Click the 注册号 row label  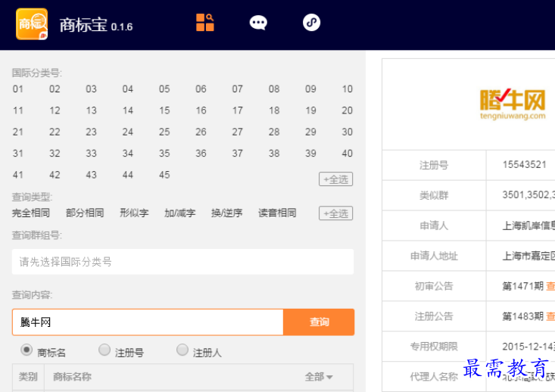pyautogui.click(x=434, y=165)
